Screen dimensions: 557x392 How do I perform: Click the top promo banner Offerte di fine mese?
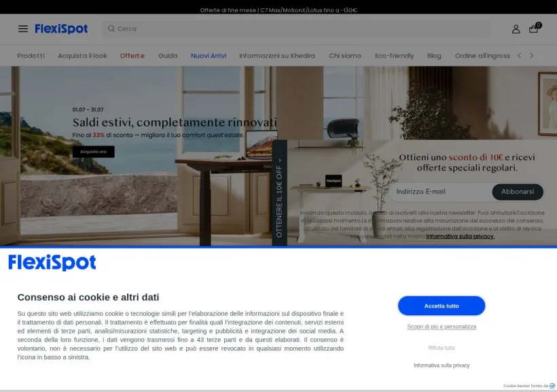[278, 10]
